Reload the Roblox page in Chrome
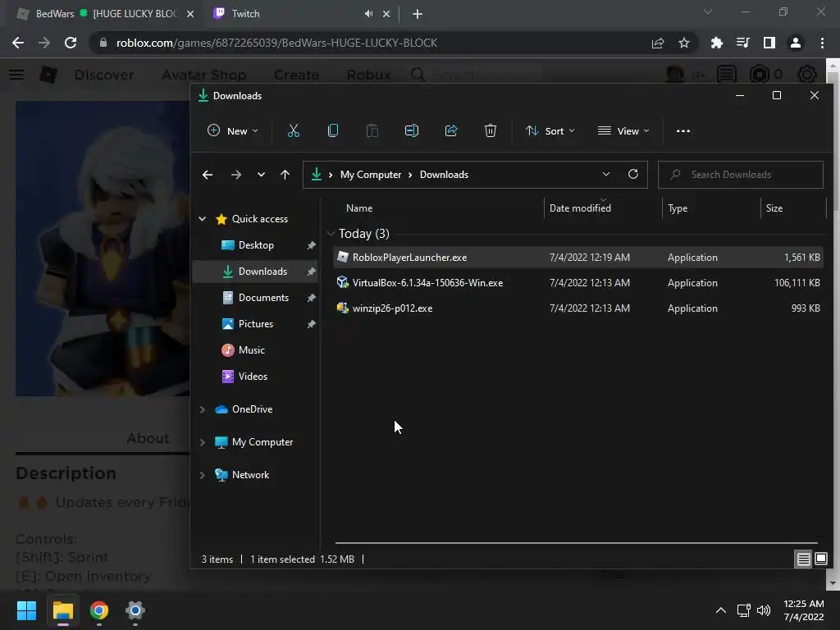The width and height of the screenshot is (840, 630). pos(71,43)
